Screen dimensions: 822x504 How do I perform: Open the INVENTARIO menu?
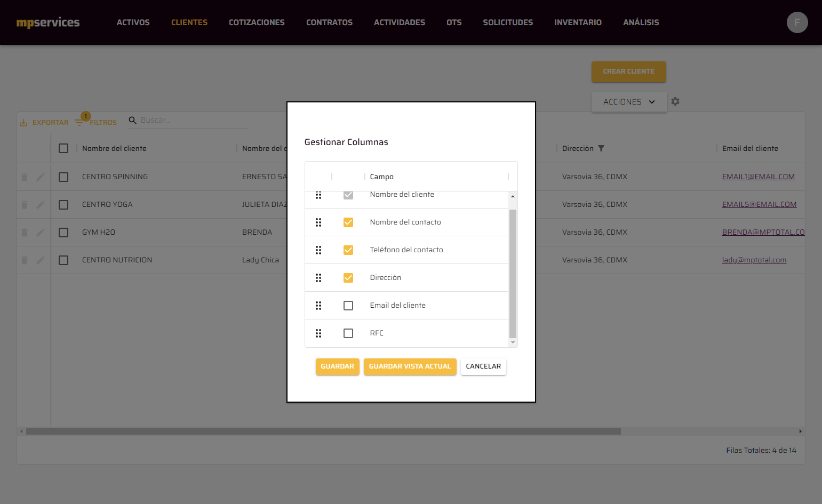click(x=578, y=22)
